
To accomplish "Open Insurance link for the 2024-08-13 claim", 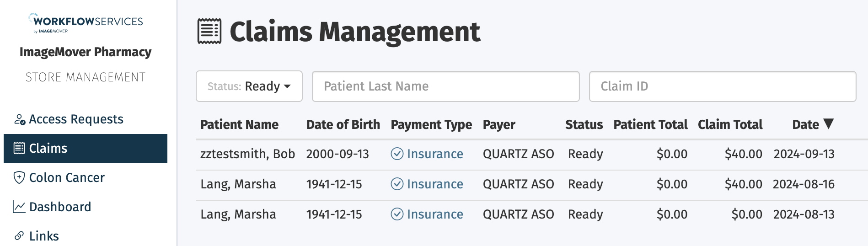I will pyautogui.click(x=435, y=214).
